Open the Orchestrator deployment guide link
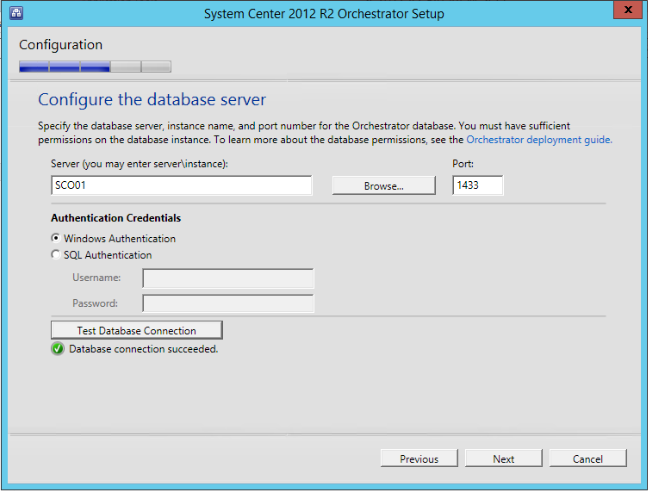648x491 pixels. [539, 140]
